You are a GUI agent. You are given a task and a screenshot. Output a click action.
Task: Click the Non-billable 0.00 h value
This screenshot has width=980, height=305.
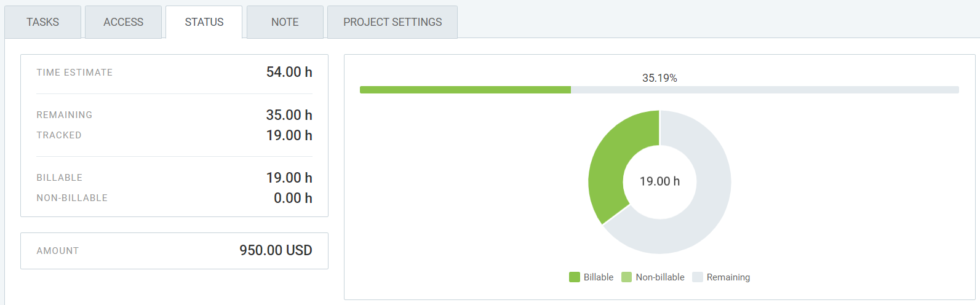(293, 198)
